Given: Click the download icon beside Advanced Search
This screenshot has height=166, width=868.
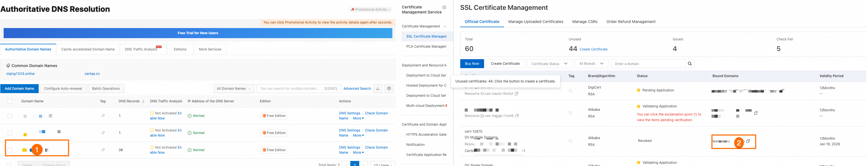Looking at the screenshot, I should 378,89.
